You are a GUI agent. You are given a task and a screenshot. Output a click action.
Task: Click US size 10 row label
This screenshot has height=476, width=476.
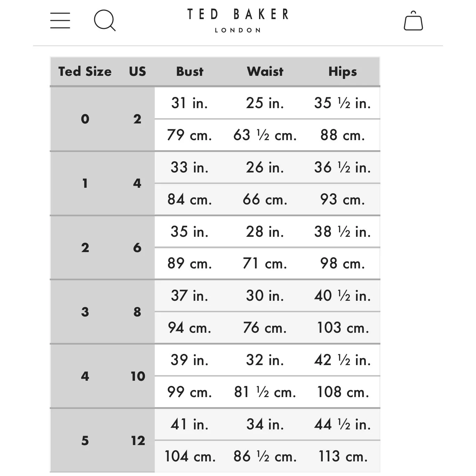point(138,376)
